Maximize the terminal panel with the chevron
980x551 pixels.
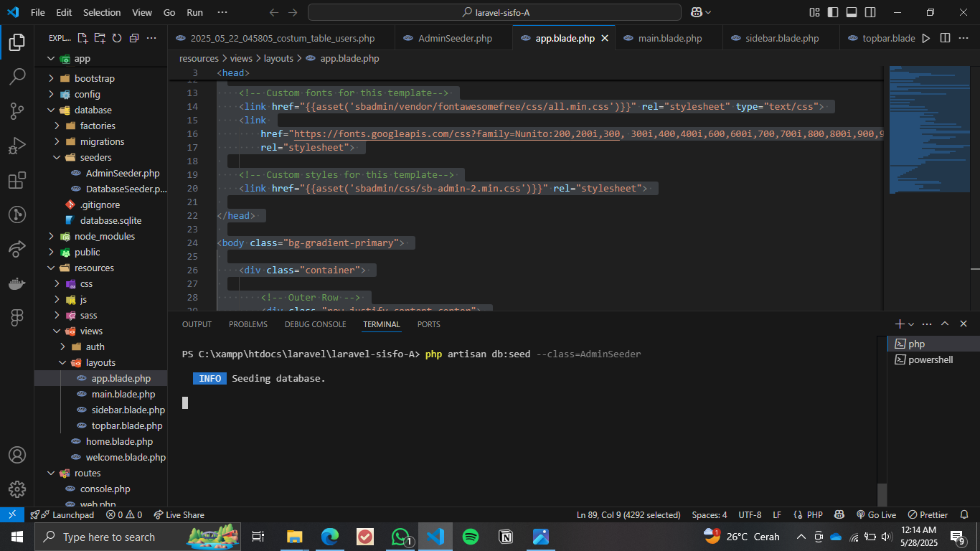[x=945, y=324]
